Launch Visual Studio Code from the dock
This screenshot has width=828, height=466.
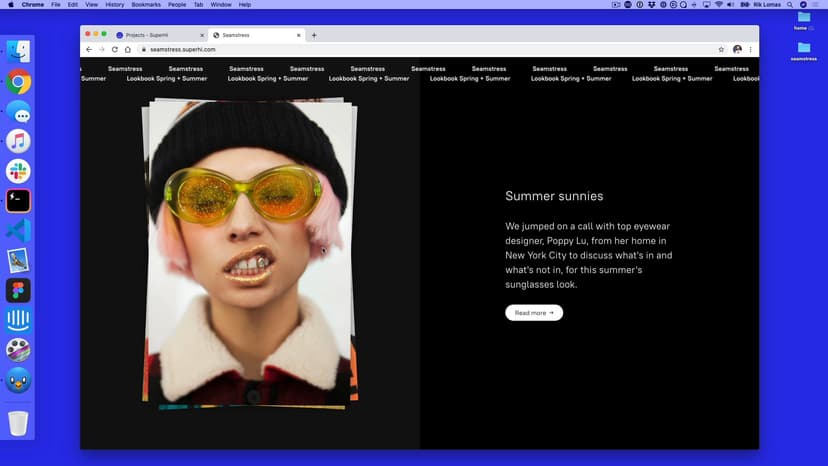point(18,231)
